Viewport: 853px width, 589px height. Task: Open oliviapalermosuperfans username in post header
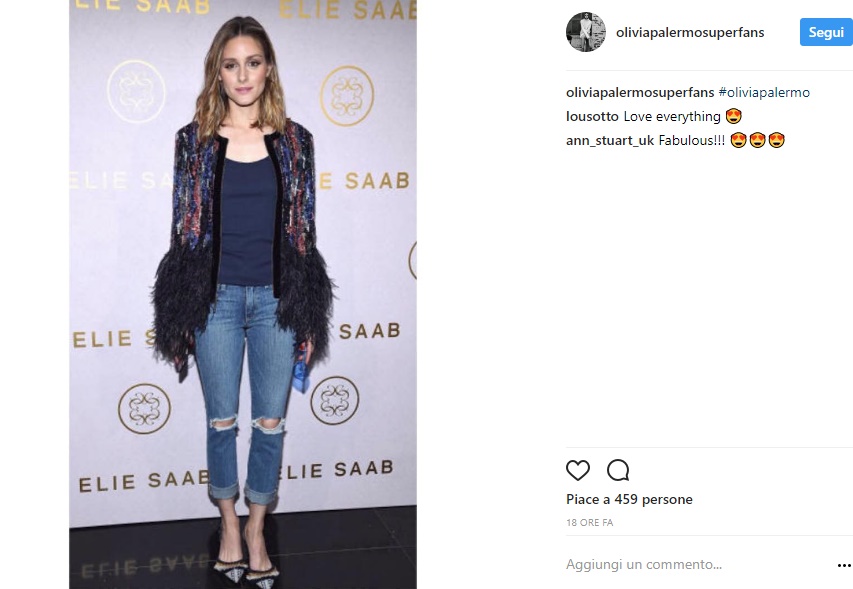coord(690,33)
